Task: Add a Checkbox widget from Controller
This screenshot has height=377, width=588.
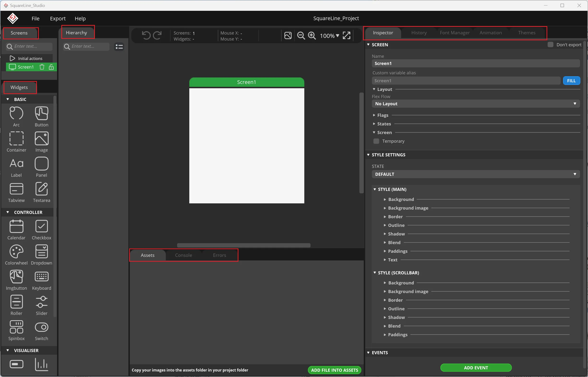Action: click(x=42, y=230)
